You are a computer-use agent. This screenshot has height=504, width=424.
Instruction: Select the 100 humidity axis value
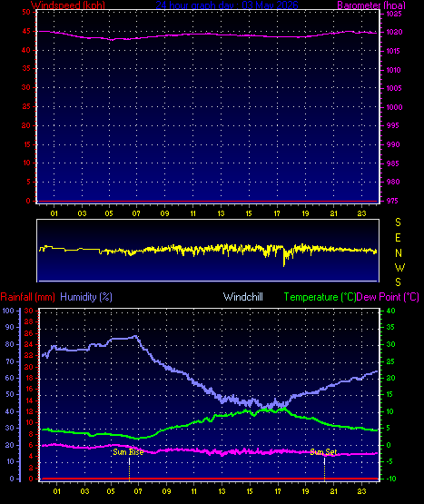pos(8,311)
